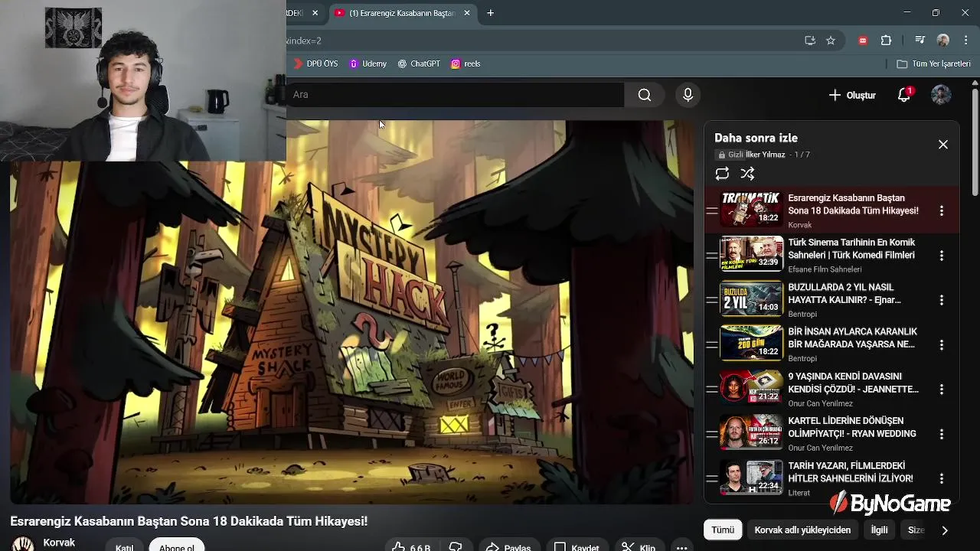Play the BUZULLARDA 2 YIL thumbnail
This screenshot has height=551, width=980.
click(752, 298)
